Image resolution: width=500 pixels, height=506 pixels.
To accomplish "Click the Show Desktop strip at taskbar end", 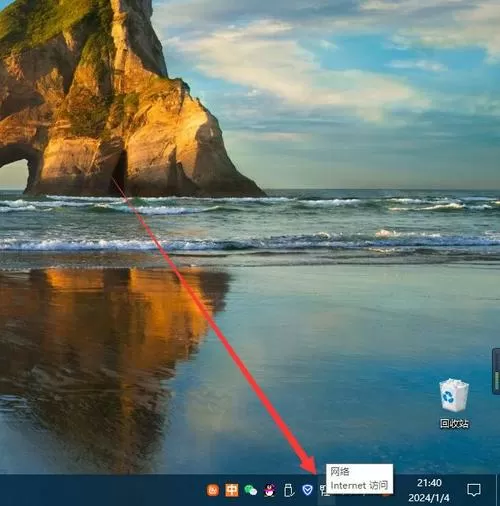I will click(x=498, y=490).
